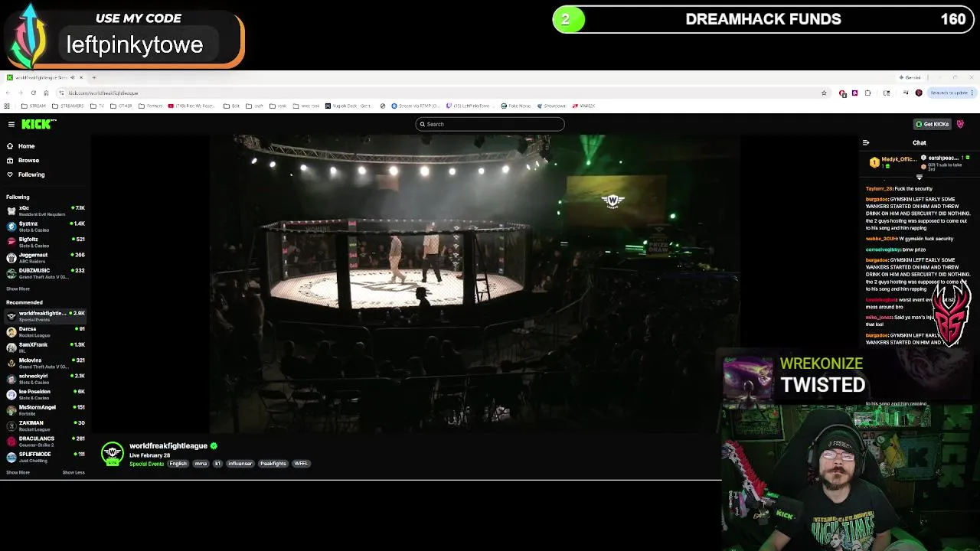Open ZAKIMAN channel

(46, 425)
